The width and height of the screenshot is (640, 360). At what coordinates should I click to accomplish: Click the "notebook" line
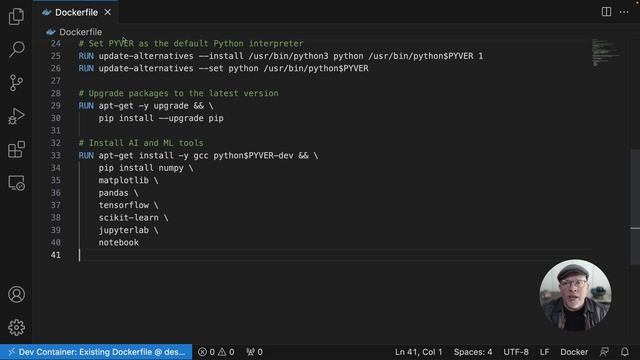pos(118,242)
